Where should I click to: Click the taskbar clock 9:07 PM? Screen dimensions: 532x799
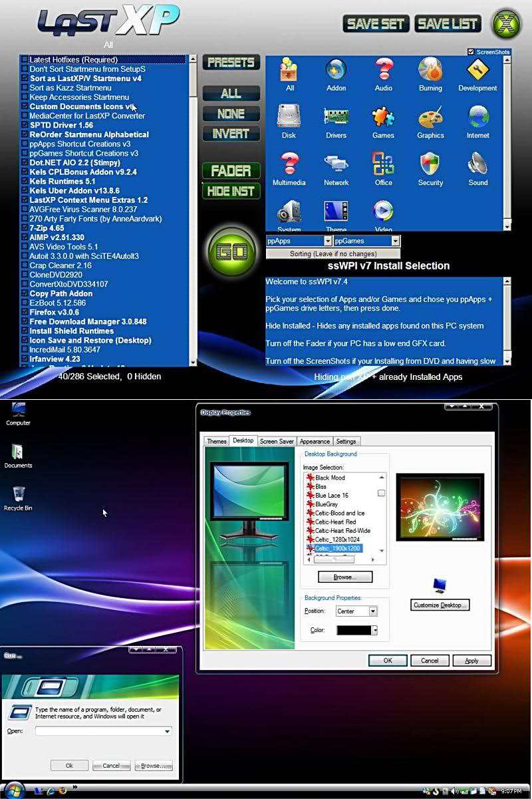click(511, 791)
